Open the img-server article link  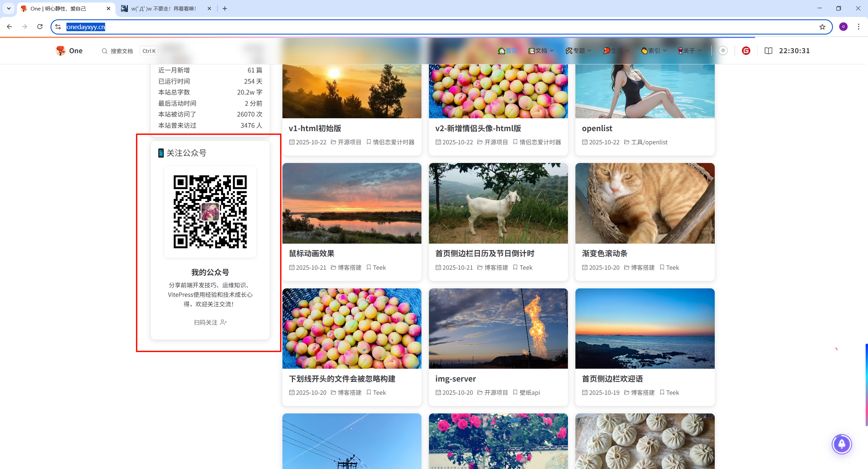(x=455, y=379)
